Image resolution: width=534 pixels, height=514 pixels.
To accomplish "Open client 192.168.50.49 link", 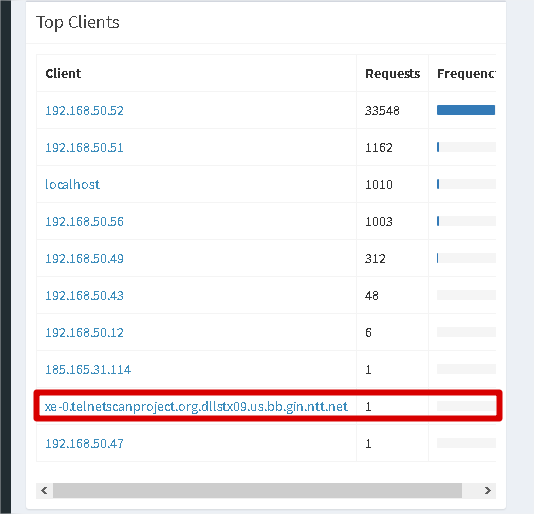I will [x=84, y=259].
